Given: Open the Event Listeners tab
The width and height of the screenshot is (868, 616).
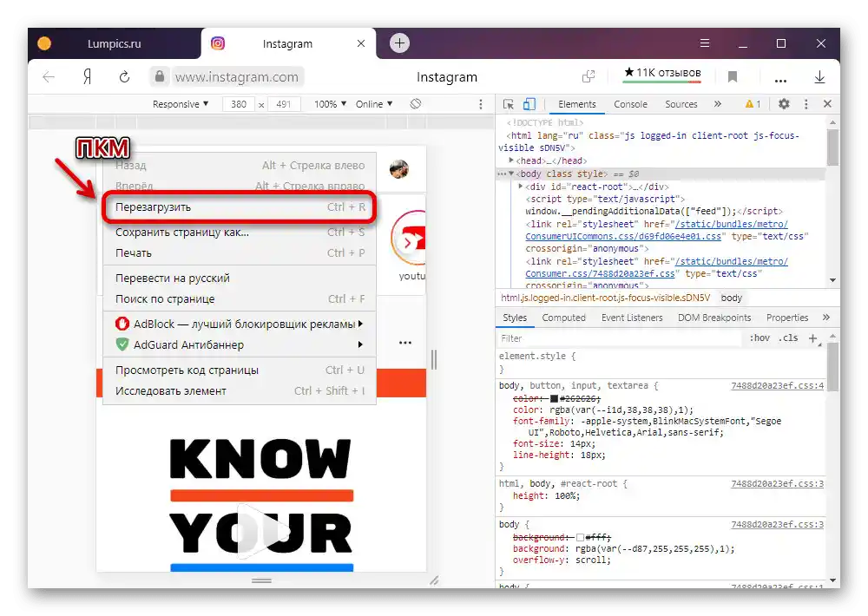Looking at the screenshot, I should pyautogui.click(x=632, y=318).
